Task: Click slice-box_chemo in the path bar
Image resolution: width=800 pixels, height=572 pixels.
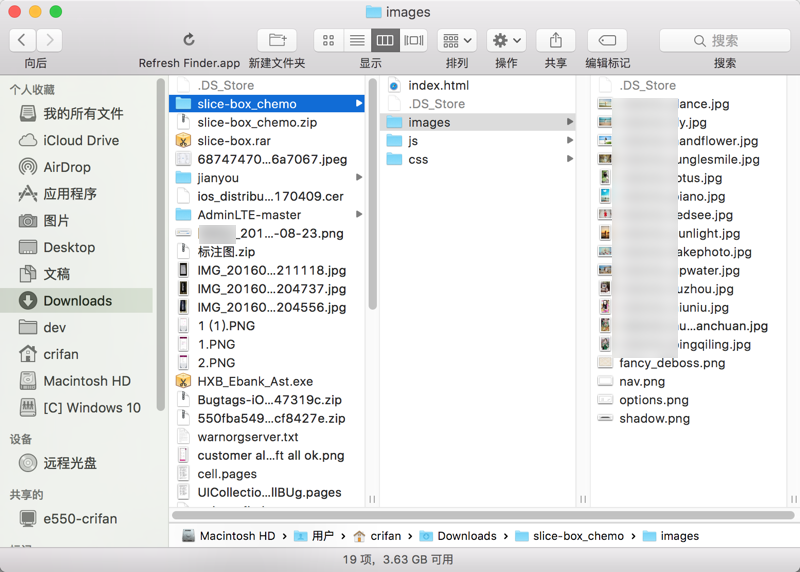Action: pos(570,536)
